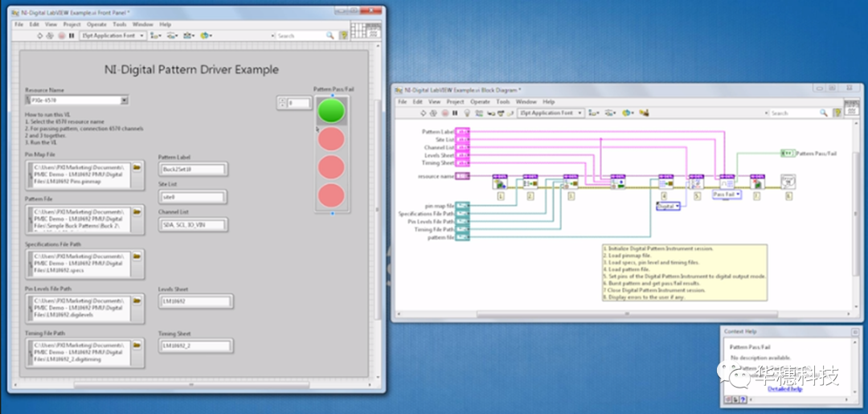
Task: Open Resize Objects menu in Front Panel
Action: pos(189,35)
